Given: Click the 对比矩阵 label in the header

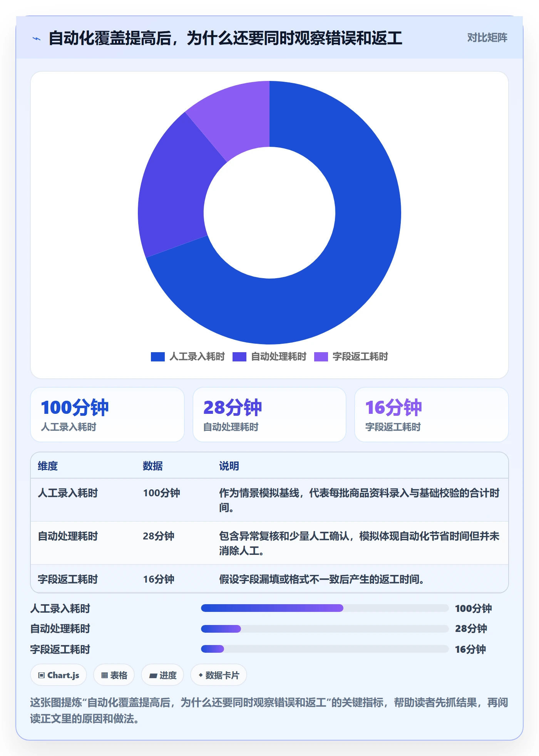Looking at the screenshot, I should [487, 38].
